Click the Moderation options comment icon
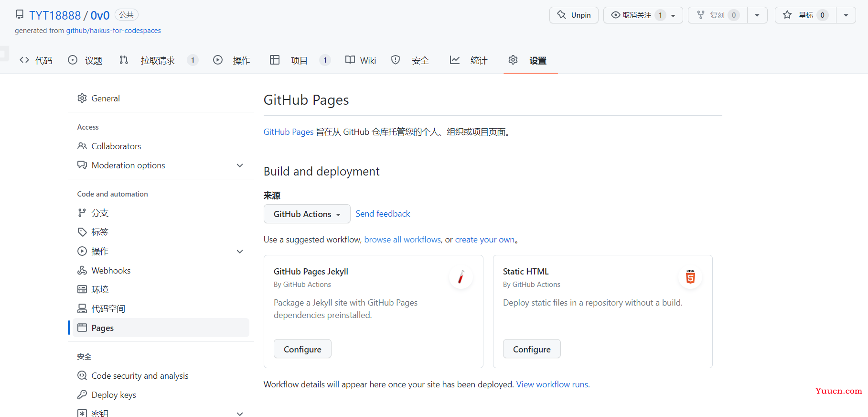The image size is (868, 417). click(82, 165)
